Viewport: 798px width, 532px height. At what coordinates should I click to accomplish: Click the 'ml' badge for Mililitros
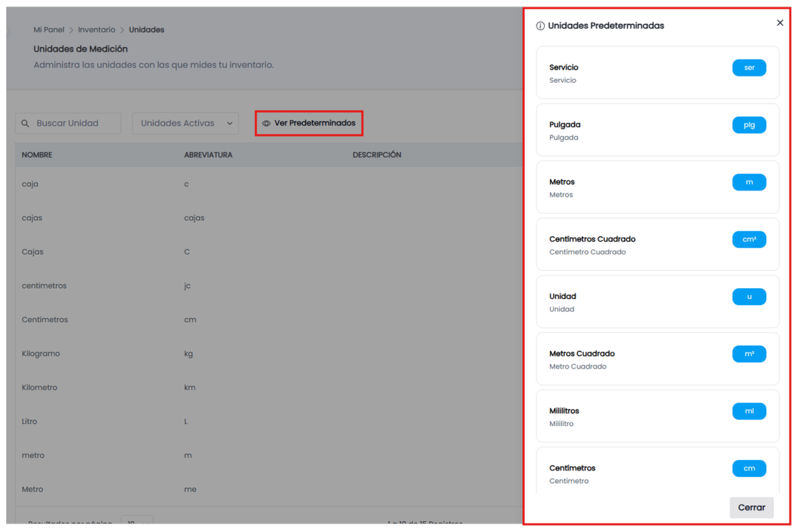click(x=749, y=411)
